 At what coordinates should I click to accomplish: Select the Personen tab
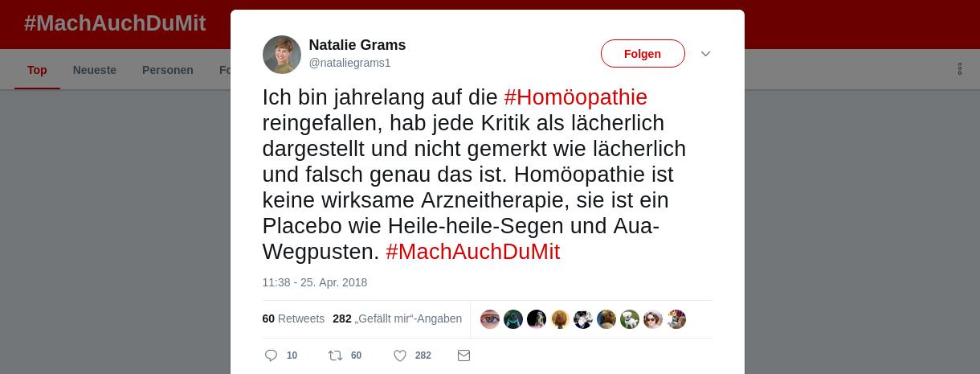[x=167, y=70]
